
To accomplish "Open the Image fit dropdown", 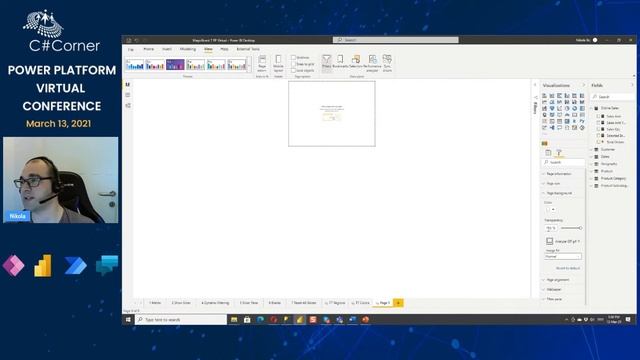I will coord(562,257).
